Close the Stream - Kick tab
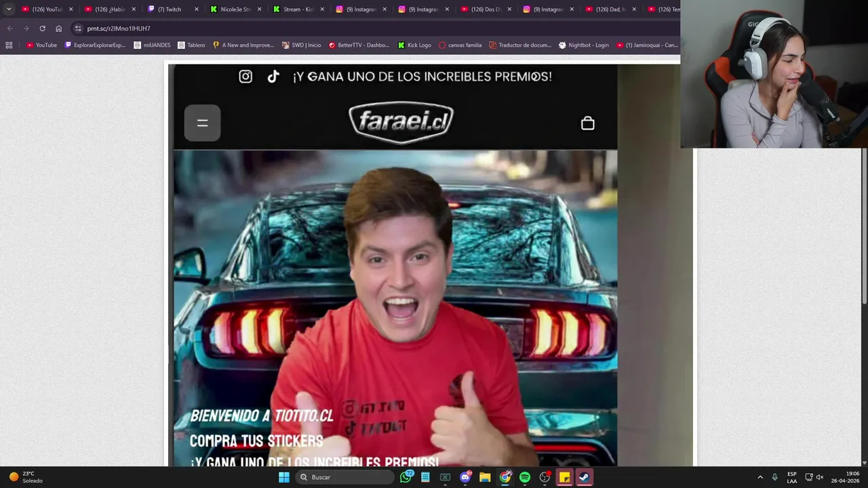868x488 pixels. (x=321, y=9)
